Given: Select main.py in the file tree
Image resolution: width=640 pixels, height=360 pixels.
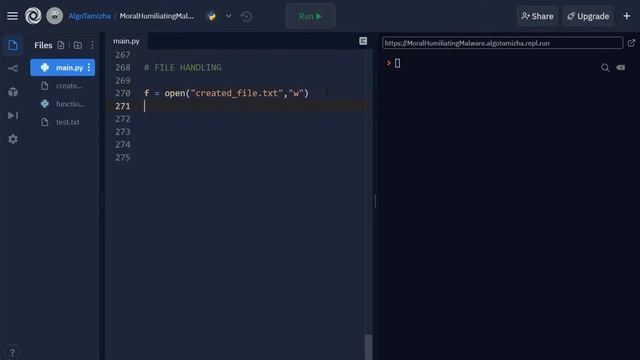Looking at the screenshot, I should [62, 67].
